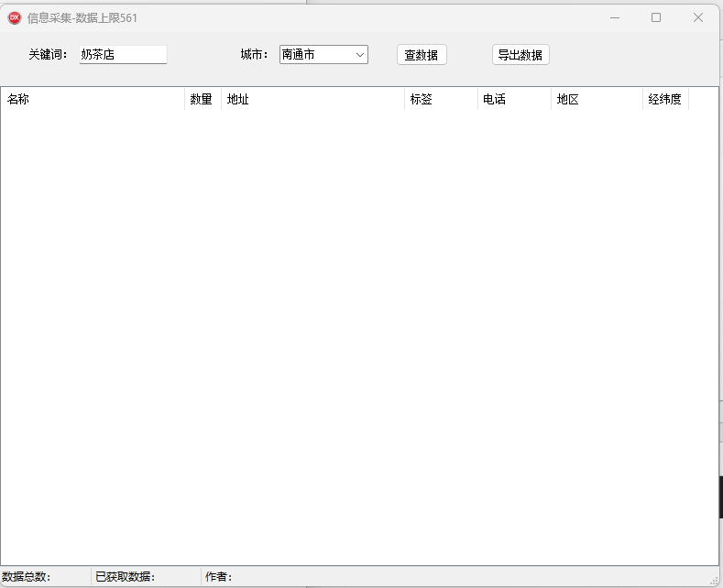The width and height of the screenshot is (723, 588).
Task: Maximize the 信息采集 window
Action: click(x=656, y=17)
